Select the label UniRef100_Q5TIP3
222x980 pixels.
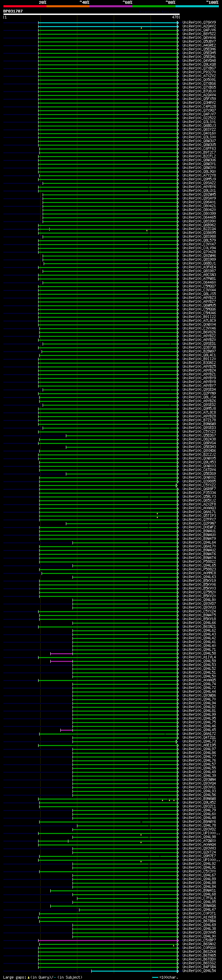pyautogui.click(x=199, y=516)
